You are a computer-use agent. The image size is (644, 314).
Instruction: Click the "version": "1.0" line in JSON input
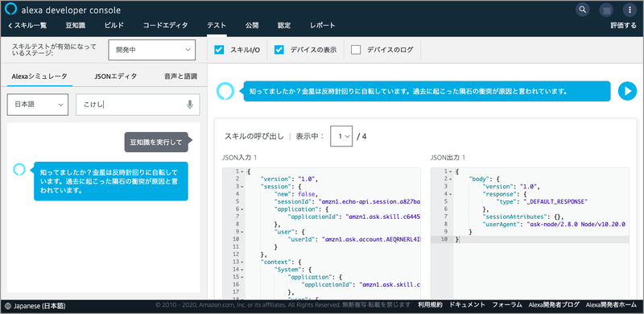(x=290, y=179)
